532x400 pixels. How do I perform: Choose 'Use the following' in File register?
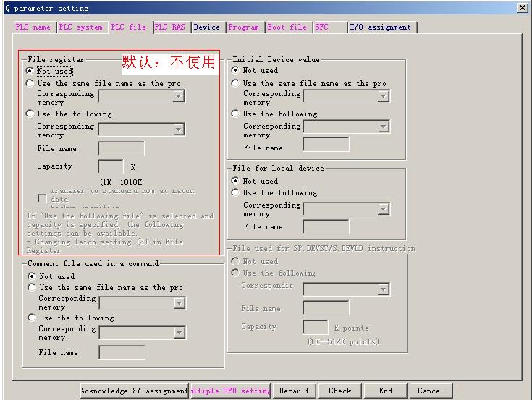pos(30,114)
